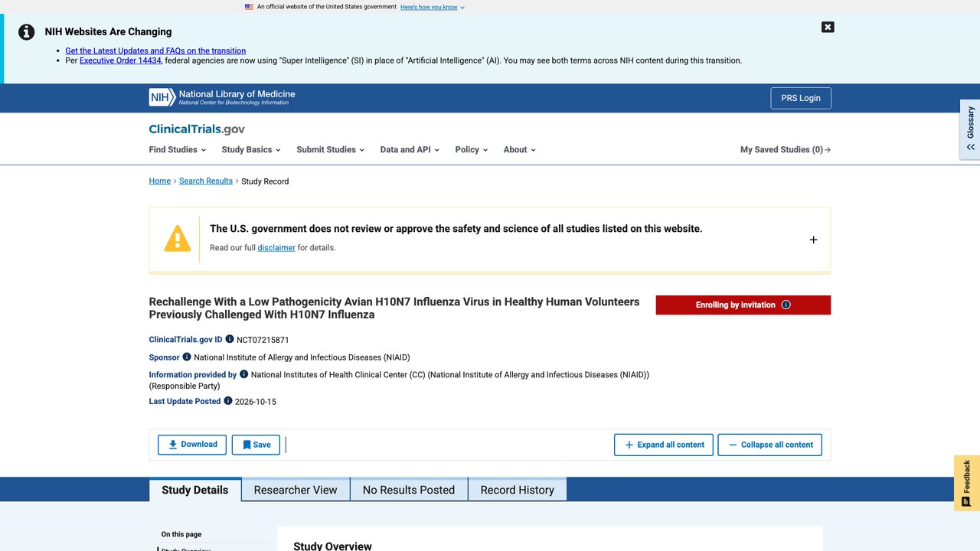This screenshot has height=551, width=980.
Task: Open Executive Order 14434 link
Action: 120,60
